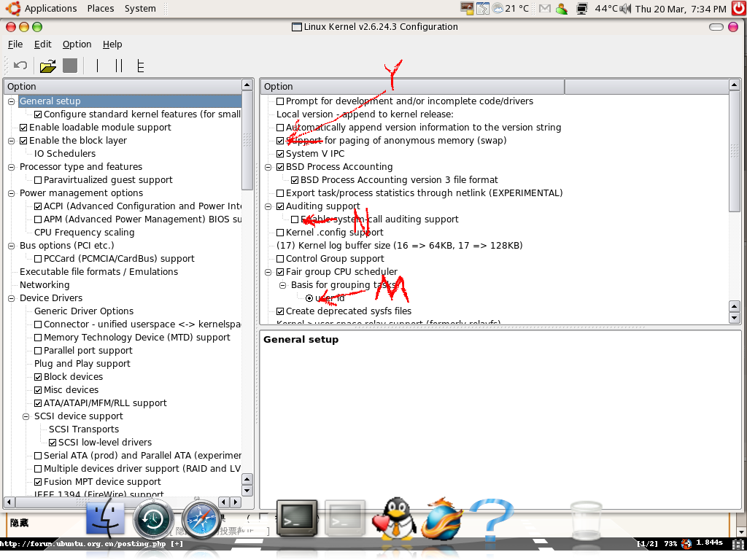
Task: Select the Networking tree item
Action: [44, 285]
